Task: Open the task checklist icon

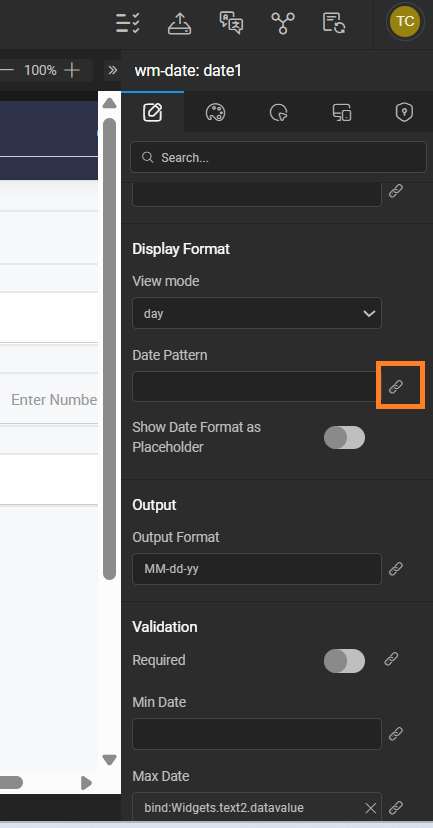Action: [128, 23]
